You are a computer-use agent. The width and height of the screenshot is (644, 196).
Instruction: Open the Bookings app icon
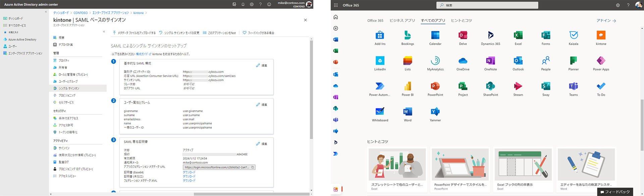(408, 38)
